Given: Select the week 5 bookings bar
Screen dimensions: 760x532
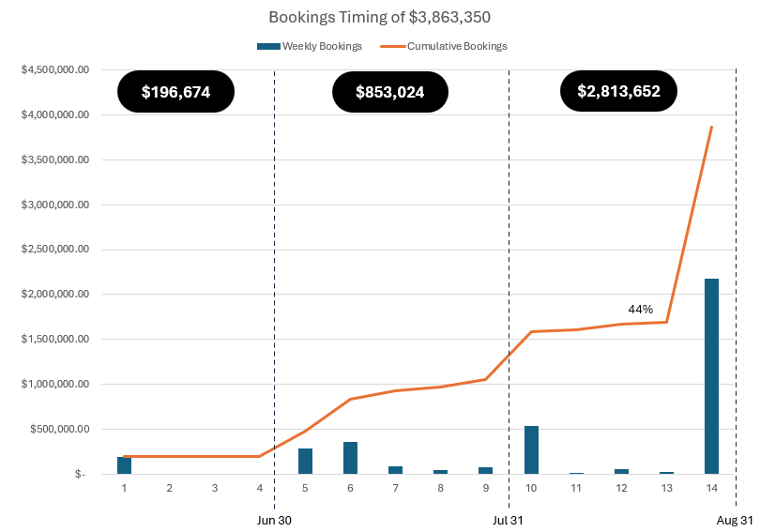Looking at the screenshot, I should pos(305,461).
